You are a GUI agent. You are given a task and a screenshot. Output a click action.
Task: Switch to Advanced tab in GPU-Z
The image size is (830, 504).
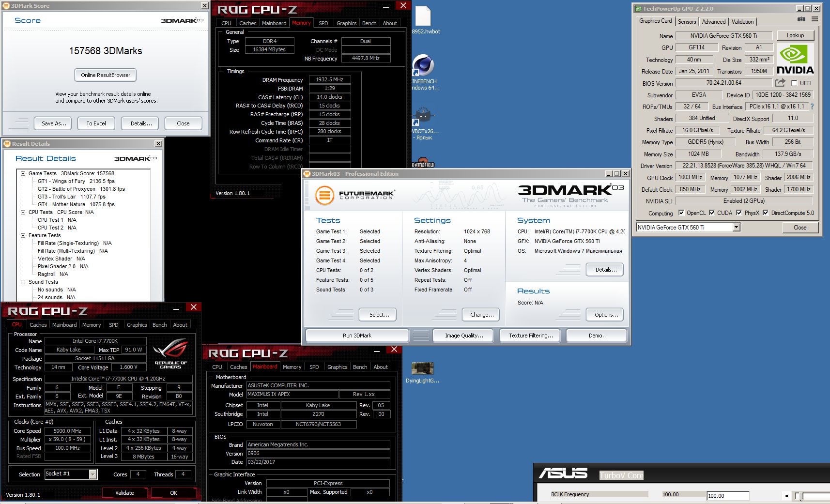tap(714, 22)
